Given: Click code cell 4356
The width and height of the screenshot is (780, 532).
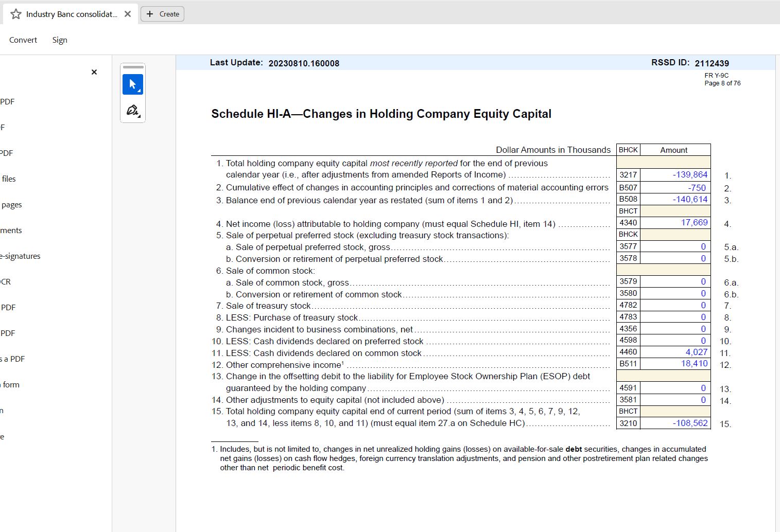Looking at the screenshot, I should pos(628,329).
